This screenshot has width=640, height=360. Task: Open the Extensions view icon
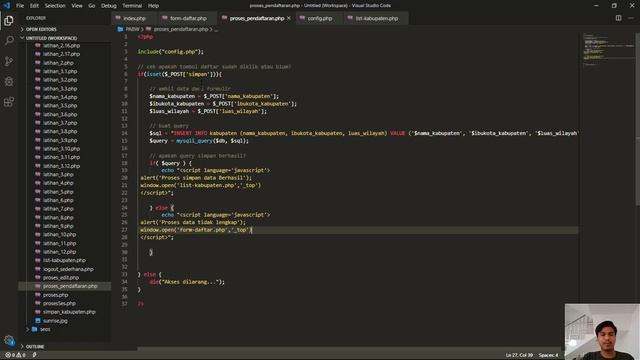click(9, 102)
